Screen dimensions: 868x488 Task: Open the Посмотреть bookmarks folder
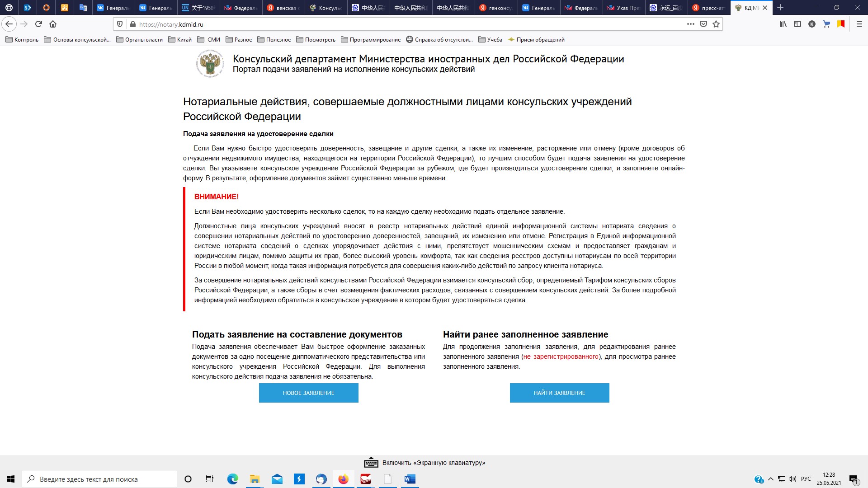[316, 40]
